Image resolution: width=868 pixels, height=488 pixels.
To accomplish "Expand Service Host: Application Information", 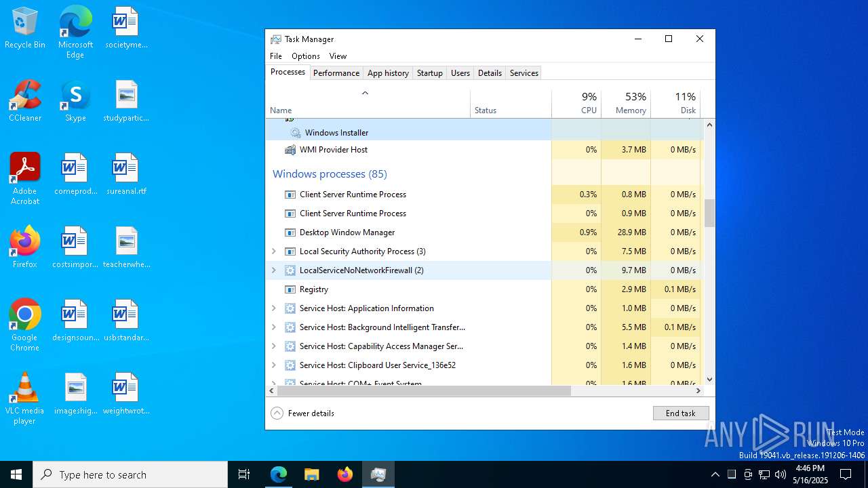I will [274, 308].
